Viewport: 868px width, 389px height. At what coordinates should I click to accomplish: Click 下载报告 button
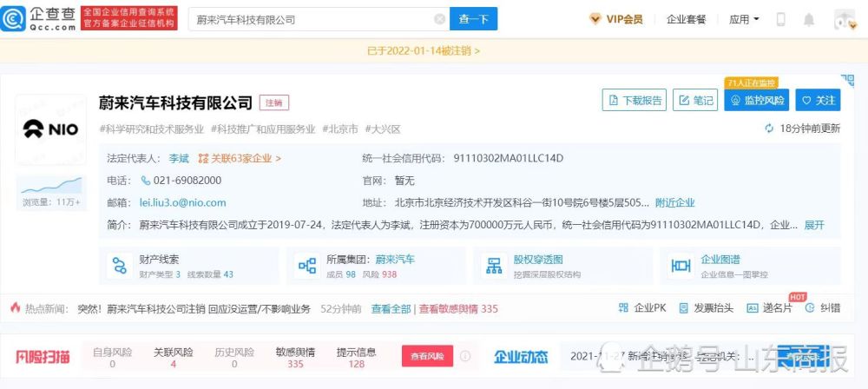pos(635,101)
